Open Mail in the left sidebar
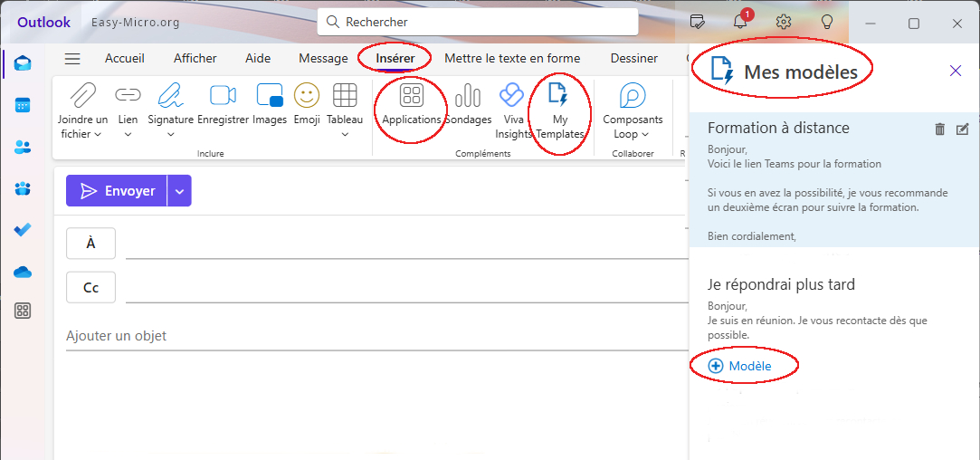The image size is (980, 460). pyautogui.click(x=24, y=63)
